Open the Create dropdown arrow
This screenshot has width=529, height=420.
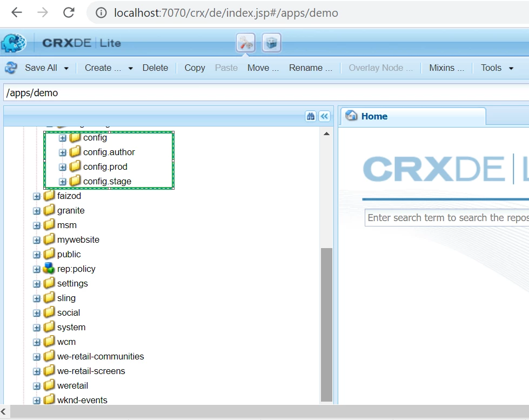[131, 68]
